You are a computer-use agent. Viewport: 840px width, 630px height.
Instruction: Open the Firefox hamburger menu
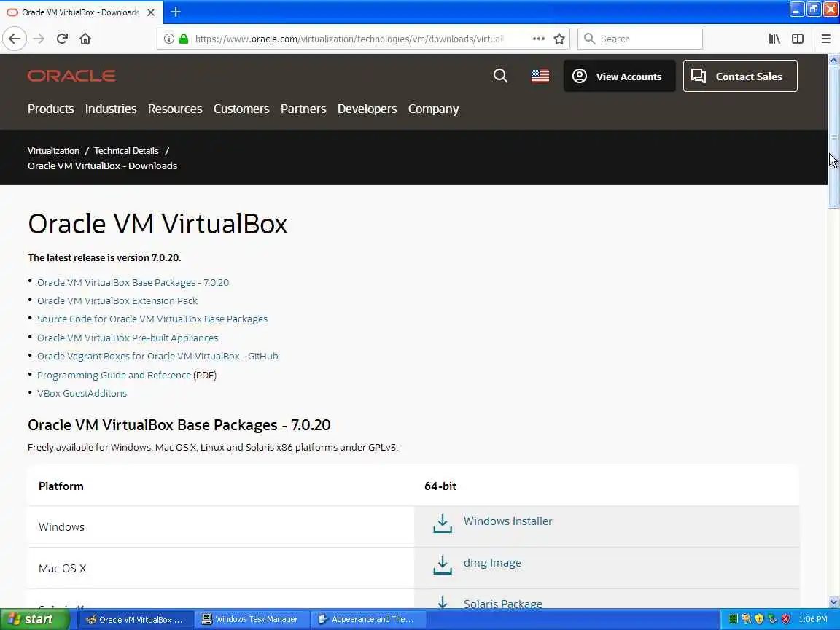pyautogui.click(x=825, y=39)
